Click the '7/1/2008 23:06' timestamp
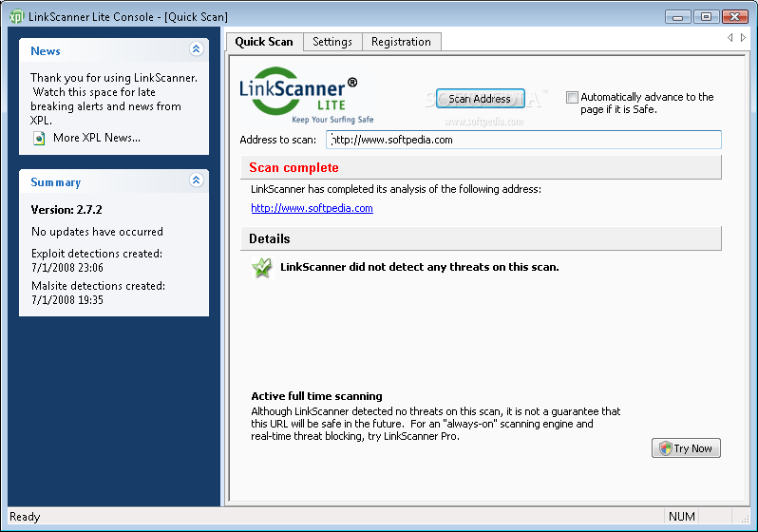758x532 pixels. point(67,268)
